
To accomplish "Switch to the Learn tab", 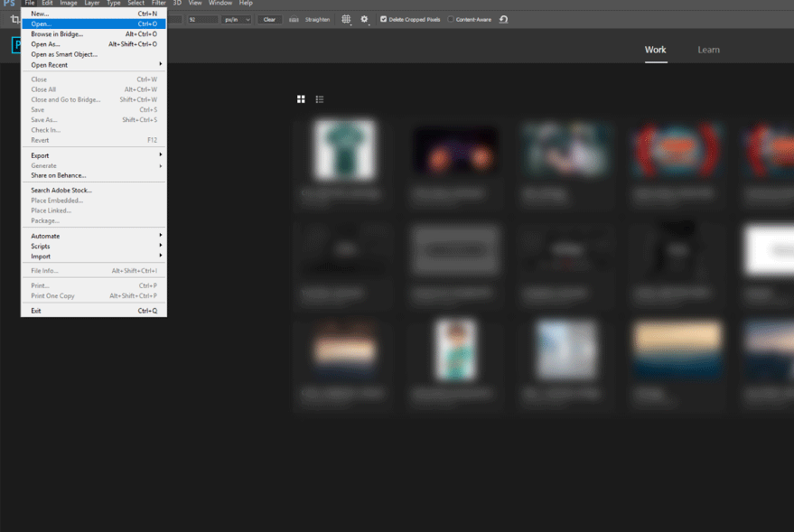I will coord(708,50).
